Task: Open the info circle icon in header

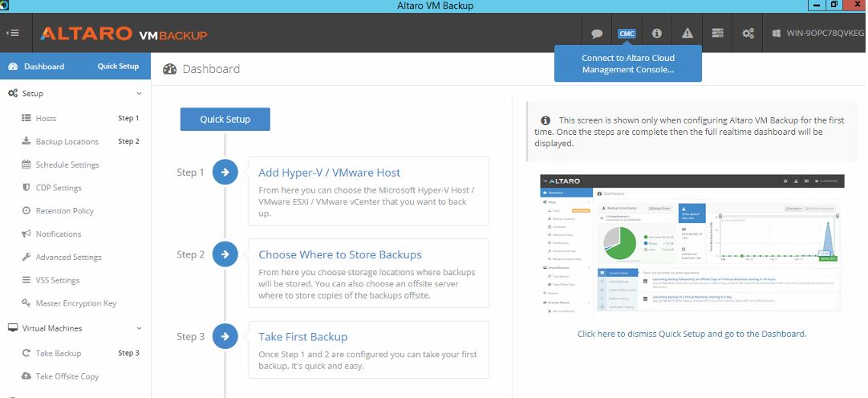Action: [656, 33]
